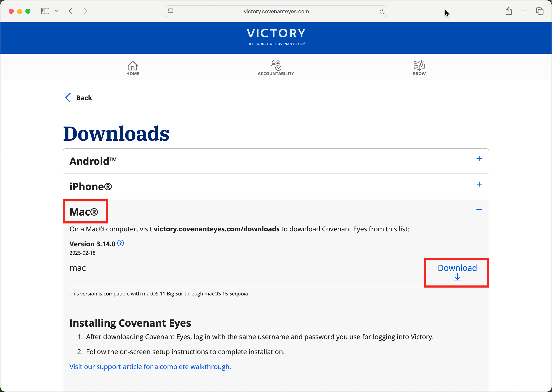Open the support article walkthrough link

click(x=150, y=367)
